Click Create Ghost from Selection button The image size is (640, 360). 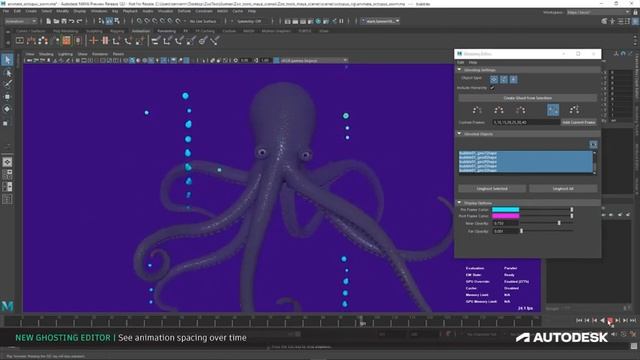[x=527, y=98]
